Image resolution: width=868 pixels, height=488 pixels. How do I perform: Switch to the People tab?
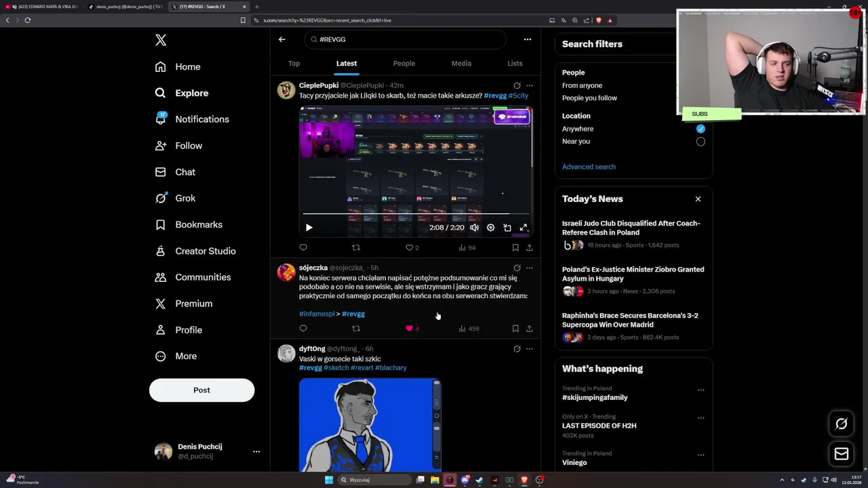(x=404, y=64)
